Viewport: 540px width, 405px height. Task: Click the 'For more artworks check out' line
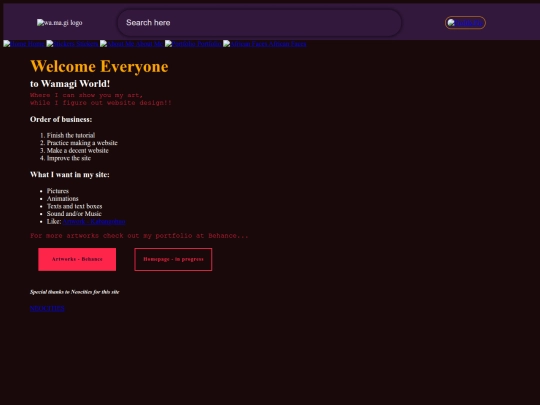click(x=139, y=236)
